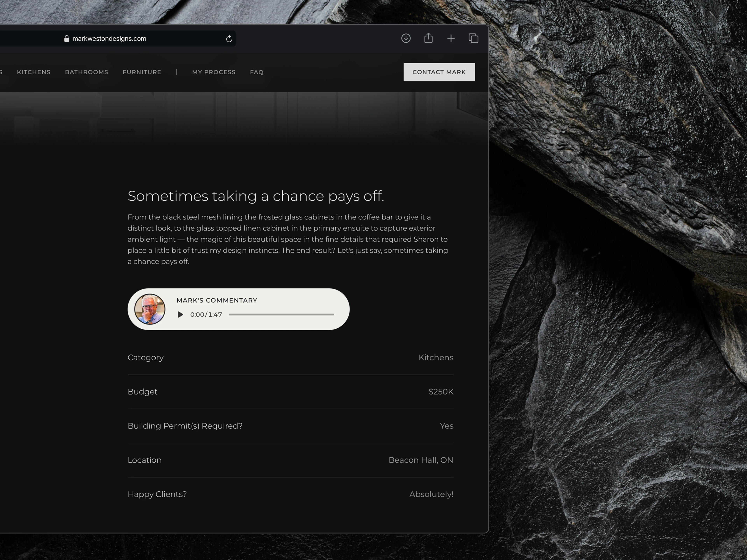This screenshot has height=560, width=747.
Task: Reload the page with refresh icon
Action: [x=229, y=38]
